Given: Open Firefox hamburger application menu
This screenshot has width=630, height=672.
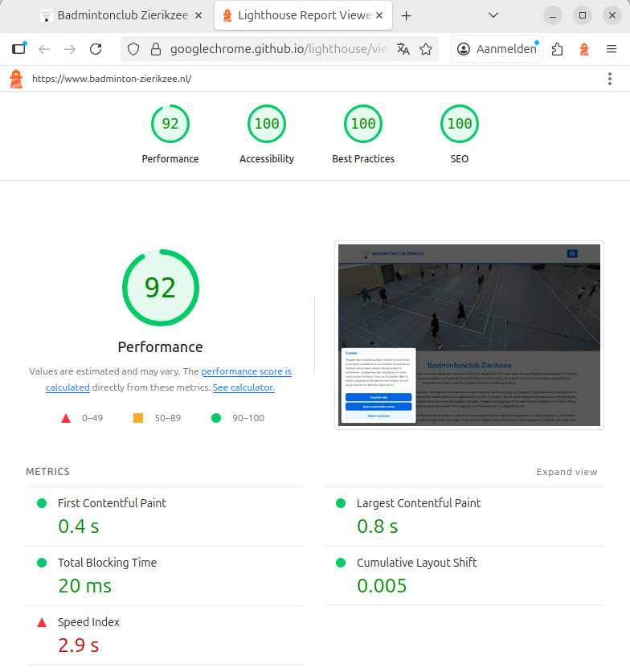Looking at the screenshot, I should coord(612,49).
